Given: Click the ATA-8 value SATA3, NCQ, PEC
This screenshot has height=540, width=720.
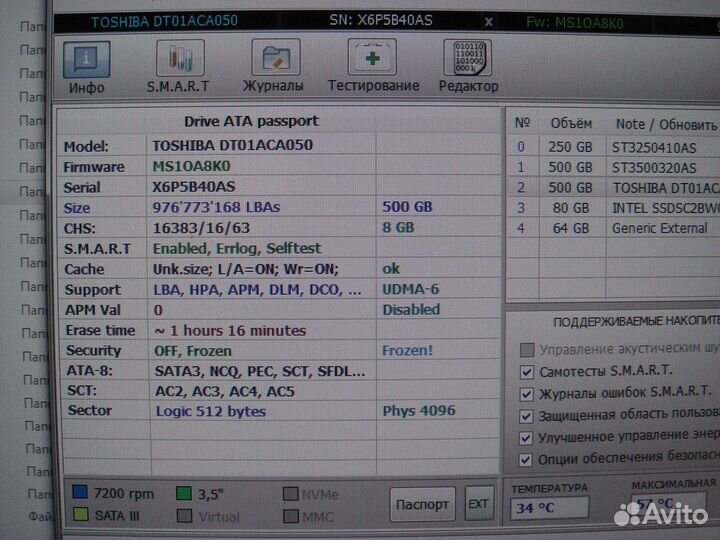Looking at the screenshot, I should point(260,371).
